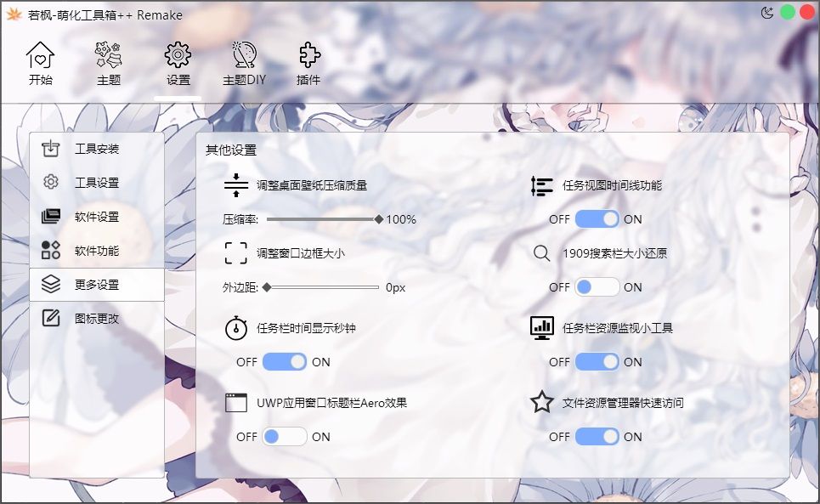Image resolution: width=820 pixels, height=504 pixels.
Task: Open the 开始 home tab icon
Action: (40, 55)
